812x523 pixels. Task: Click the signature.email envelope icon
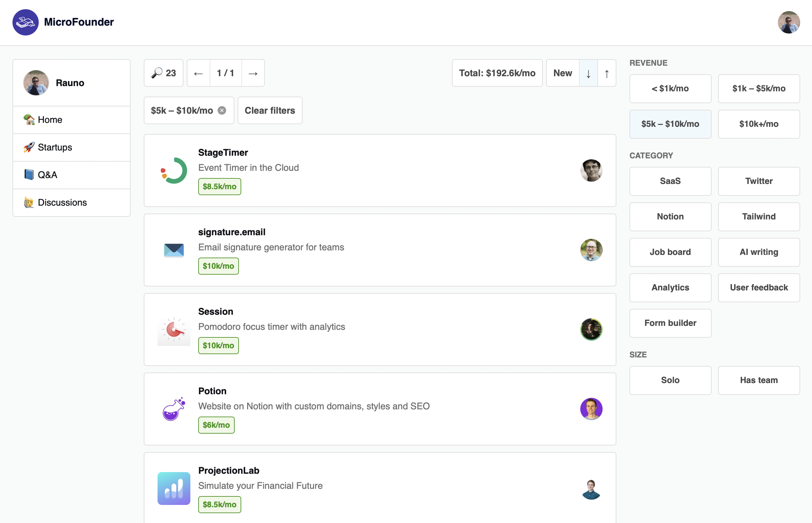point(174,250)
